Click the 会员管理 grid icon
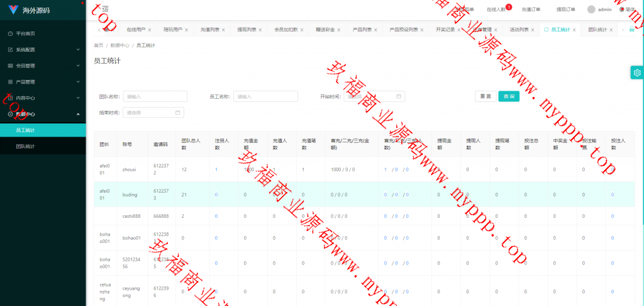 10,65
